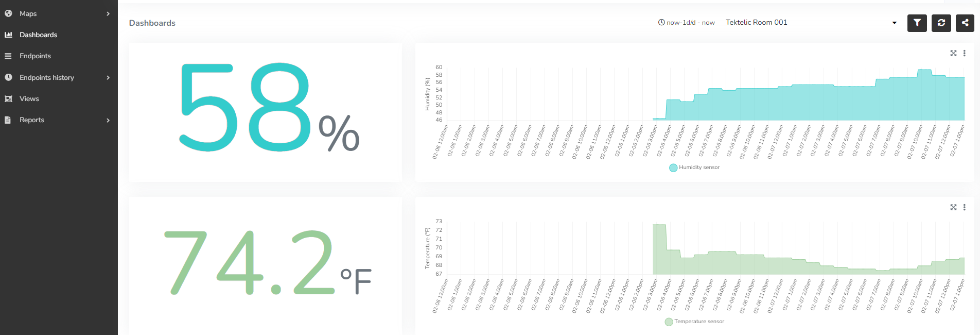Open the temperature chart options menu

pos(965,207)
